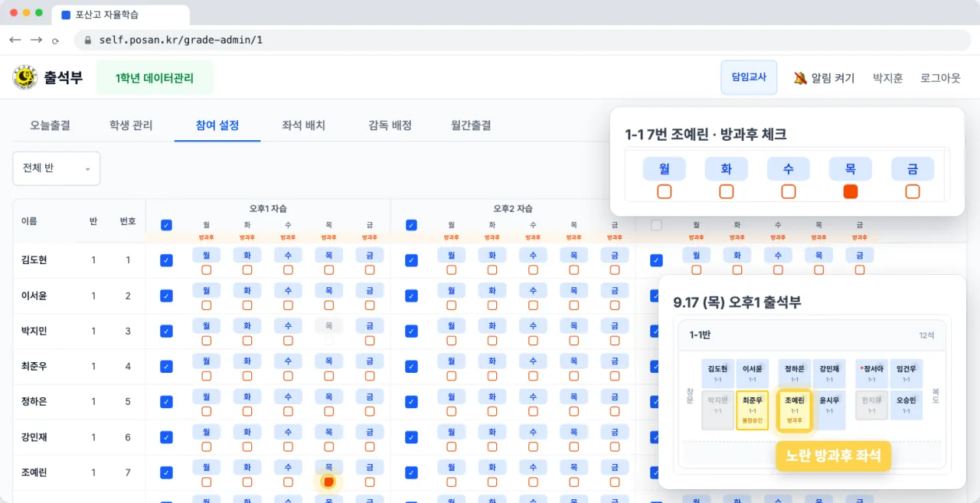Viewport: 980px width, 503px height.
Task: Open the 박지훈 user link
Action: pyautogui.click(x=888, y=78)
